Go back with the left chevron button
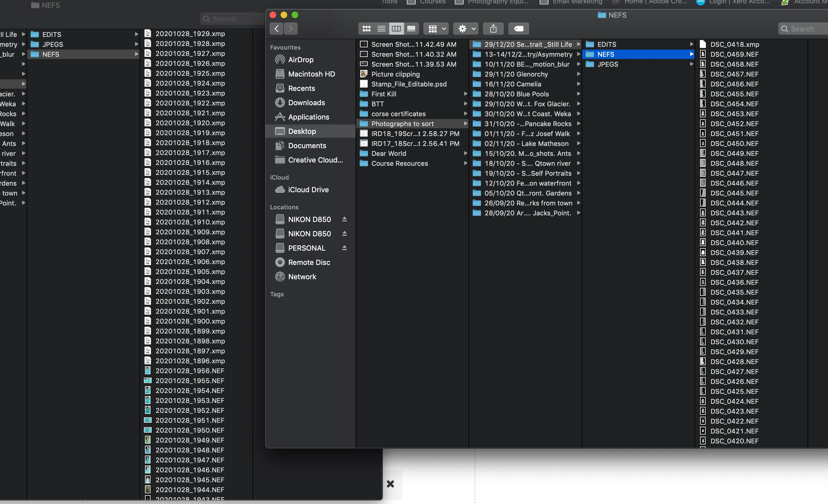Viewport: 828px width, 504px height. click(276, 29)
